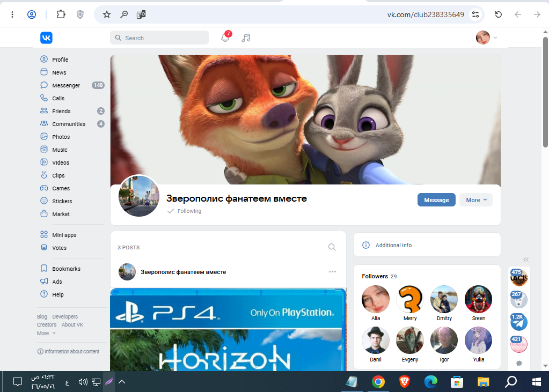
Task: Click the Ads megaphone icon
Action: (44, 281)
